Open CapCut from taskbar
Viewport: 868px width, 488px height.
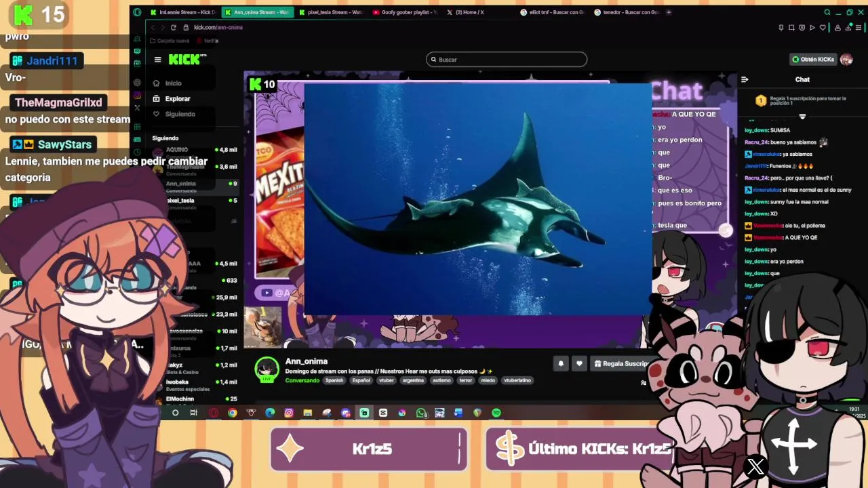tap(383, 413)
